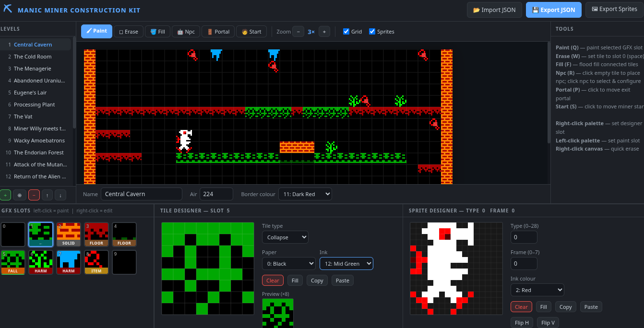Move level down in the list
Image resolution: width=644 pixels, height=328 pixels.
point(60,195)
